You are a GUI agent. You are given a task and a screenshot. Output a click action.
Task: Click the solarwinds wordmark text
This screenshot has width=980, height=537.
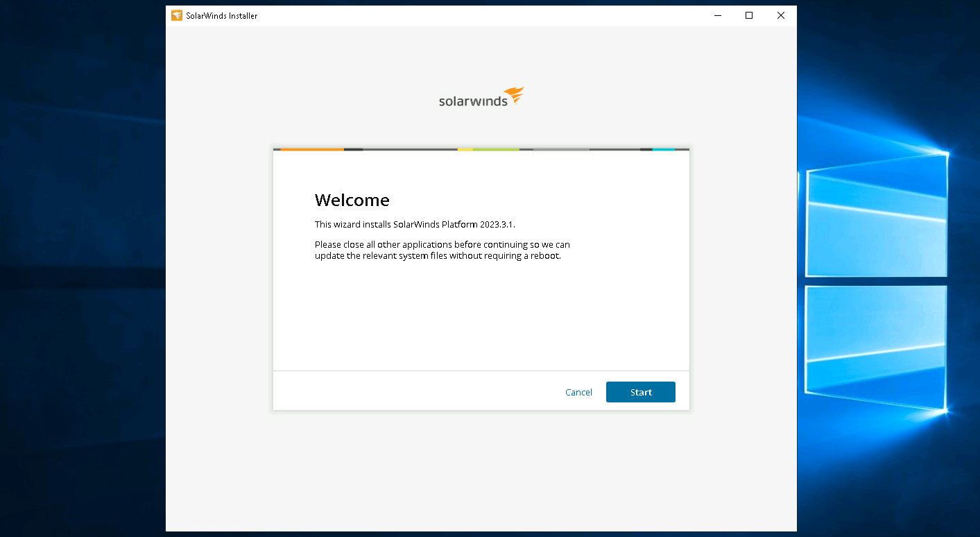point(473,101)
